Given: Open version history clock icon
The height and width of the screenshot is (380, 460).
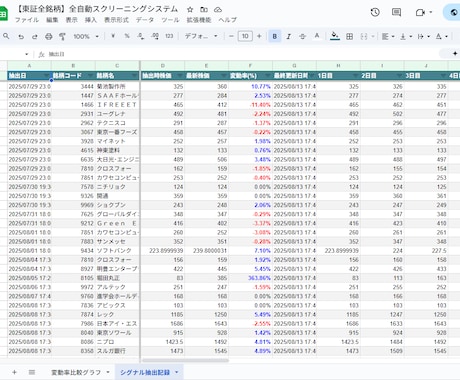Looking at the screenshot, I should click(375, 12).
